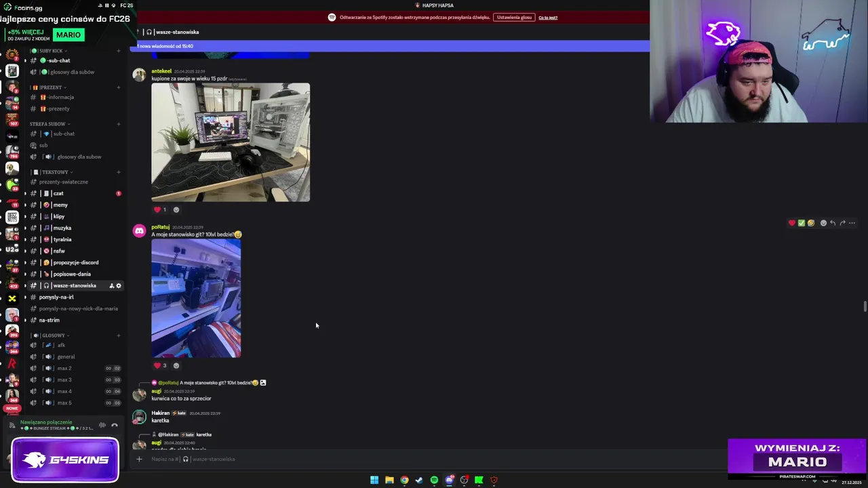Open Chrome from the taskbar
The image size is (868, 488).
404,480
